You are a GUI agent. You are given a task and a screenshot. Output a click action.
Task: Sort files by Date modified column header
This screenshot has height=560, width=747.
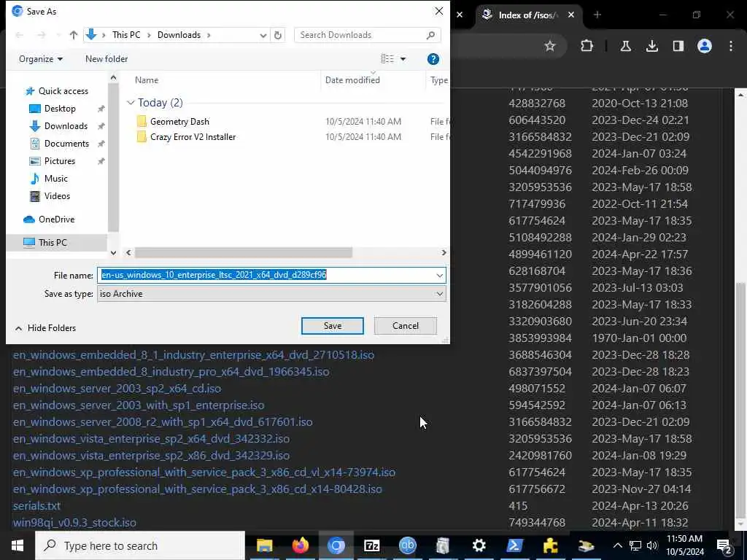[352, 80]
